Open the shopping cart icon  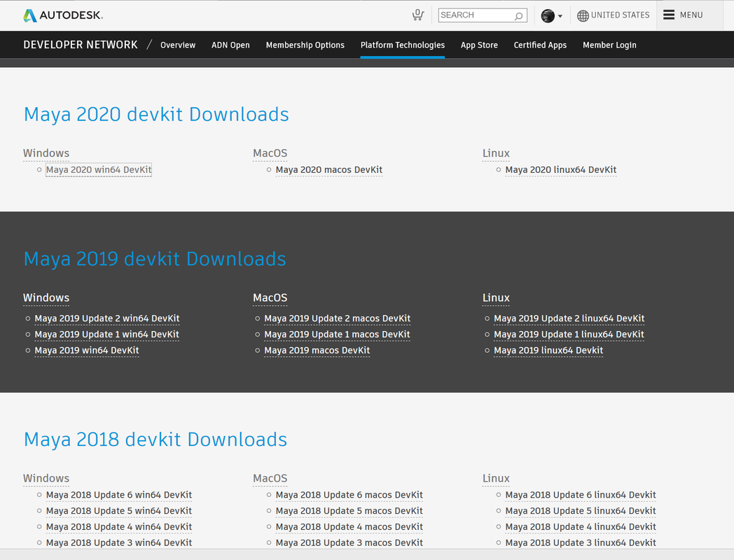[x=418, y=15]
